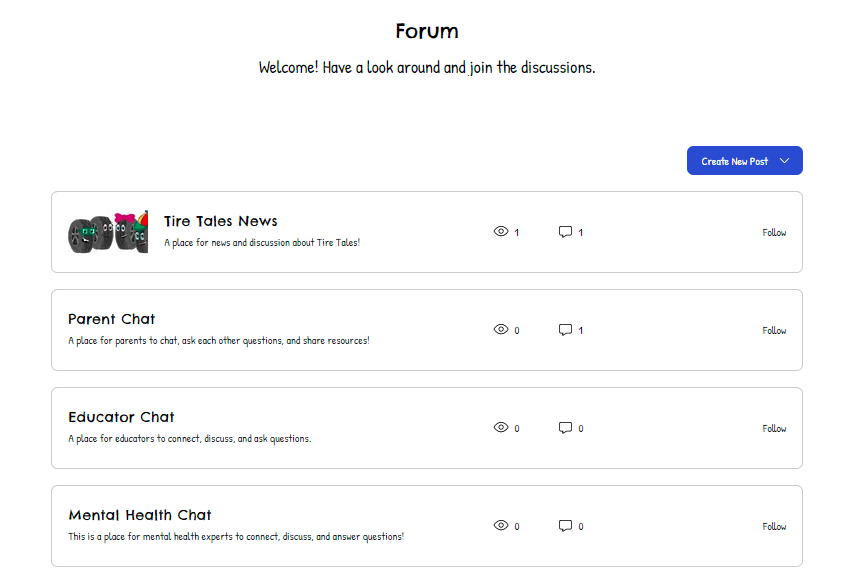Click the eye icon in Parent Chat row
867x585 pixels.
pos(501,329)
